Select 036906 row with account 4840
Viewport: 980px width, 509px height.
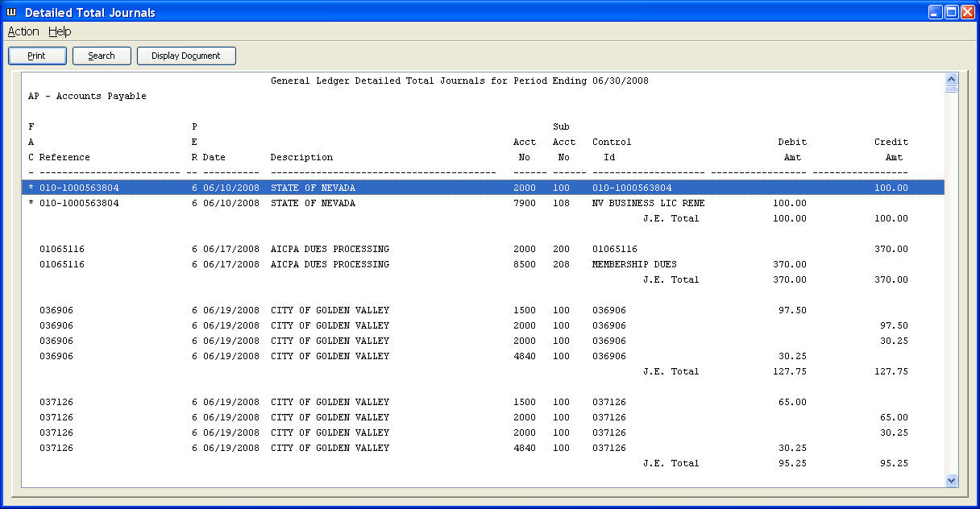[483, 356]
